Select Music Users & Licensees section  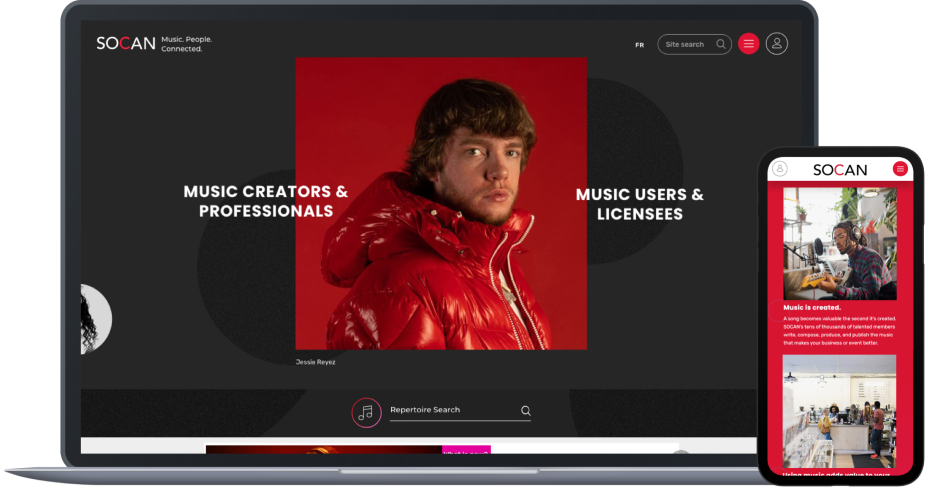639,204
